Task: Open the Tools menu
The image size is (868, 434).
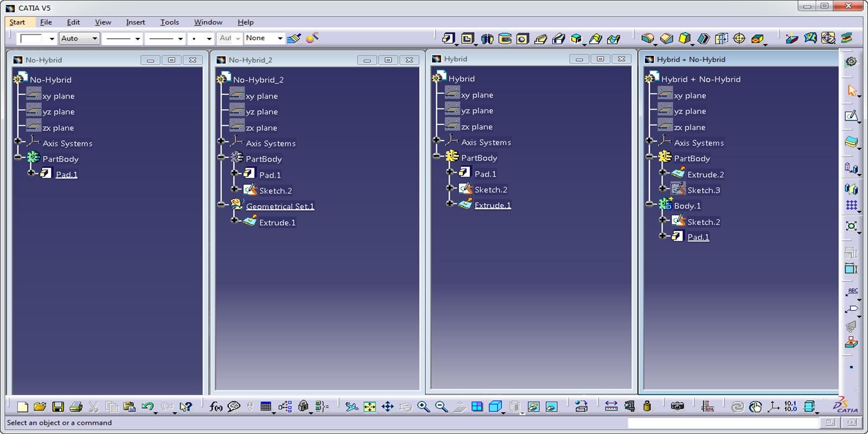Action: tap(169, 22)
